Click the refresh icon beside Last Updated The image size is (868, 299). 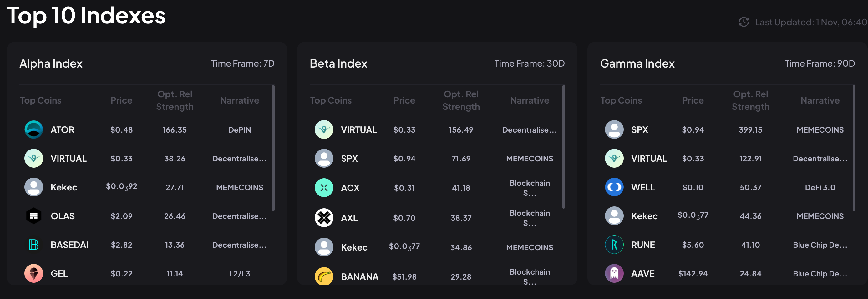(x=744, y=22)
